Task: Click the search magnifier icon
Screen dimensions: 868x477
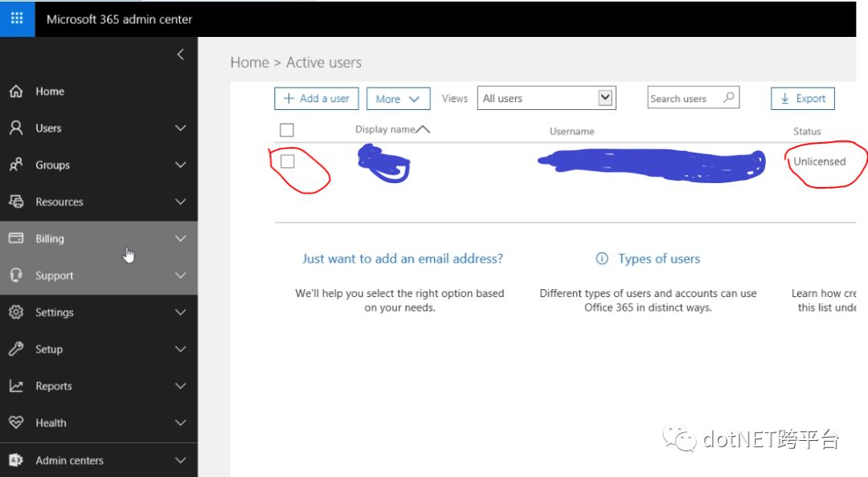Action: pos(729,97)
